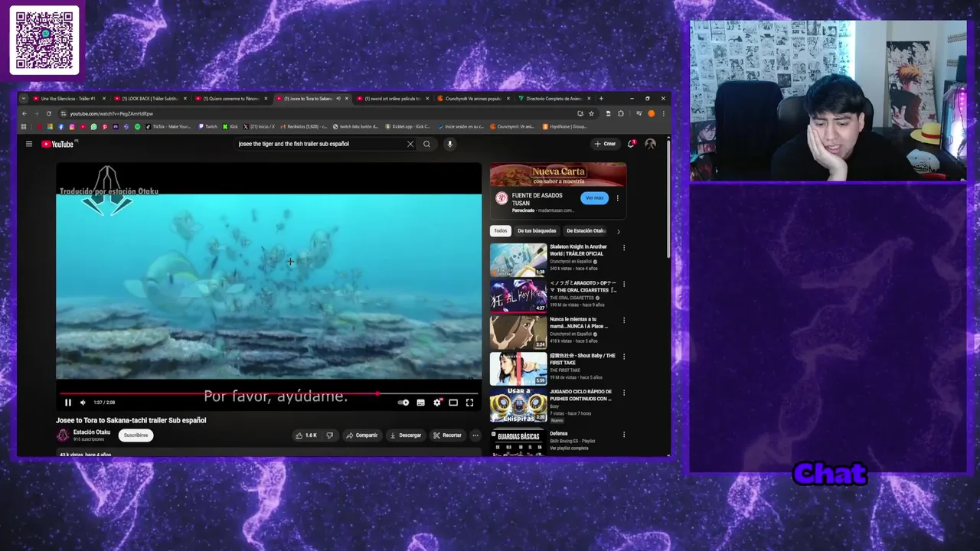Open the Twitch bookmark
Screen dimensions: 980x551
(207, 127)
